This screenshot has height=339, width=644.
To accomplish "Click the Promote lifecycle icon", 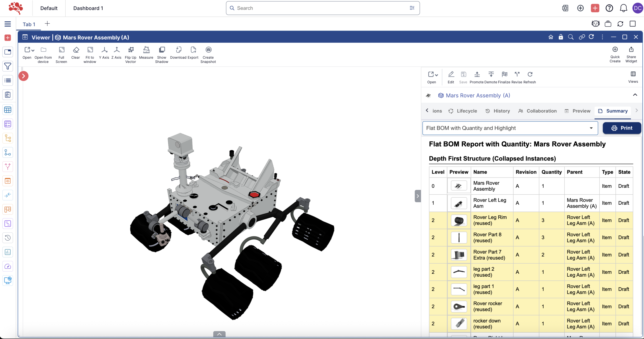I will (x=477, y=74).
